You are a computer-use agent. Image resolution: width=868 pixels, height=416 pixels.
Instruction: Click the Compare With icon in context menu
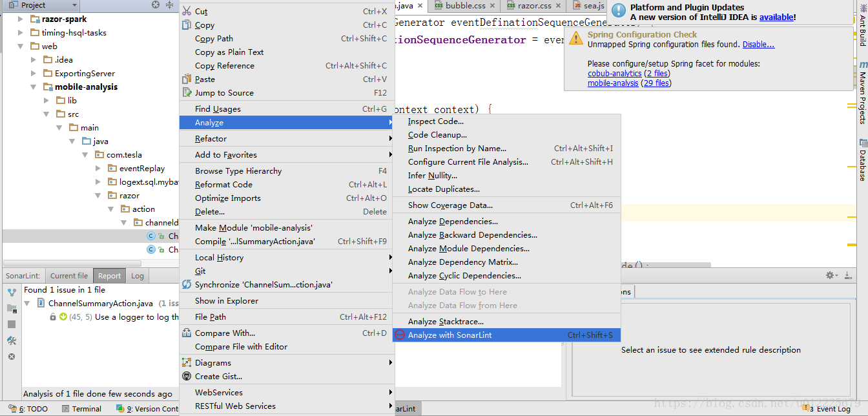(x=187, y=333)
